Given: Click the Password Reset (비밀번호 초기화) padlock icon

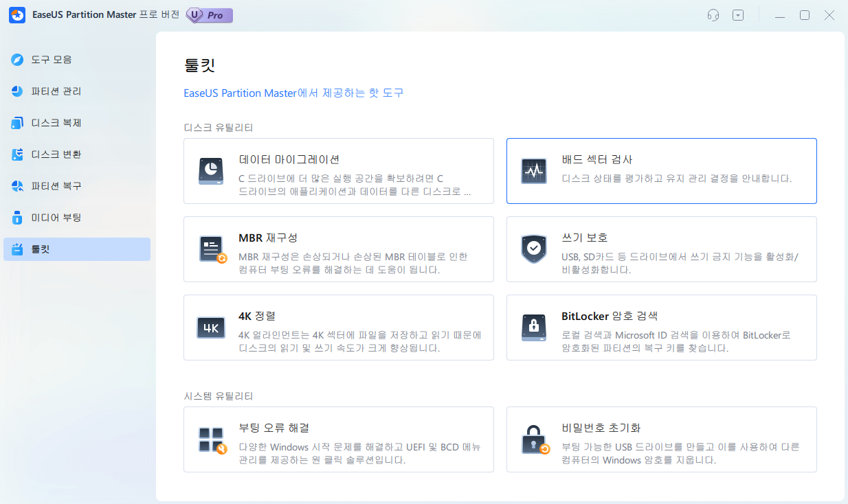Looking at the screenshot, I should 534,439.
